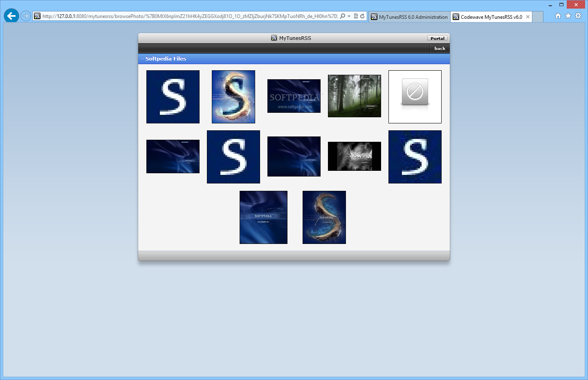This screenshot has width=588, height=380.
Task: Open first-row pixelated white S thumbnail
Action: tap(173, 97)
